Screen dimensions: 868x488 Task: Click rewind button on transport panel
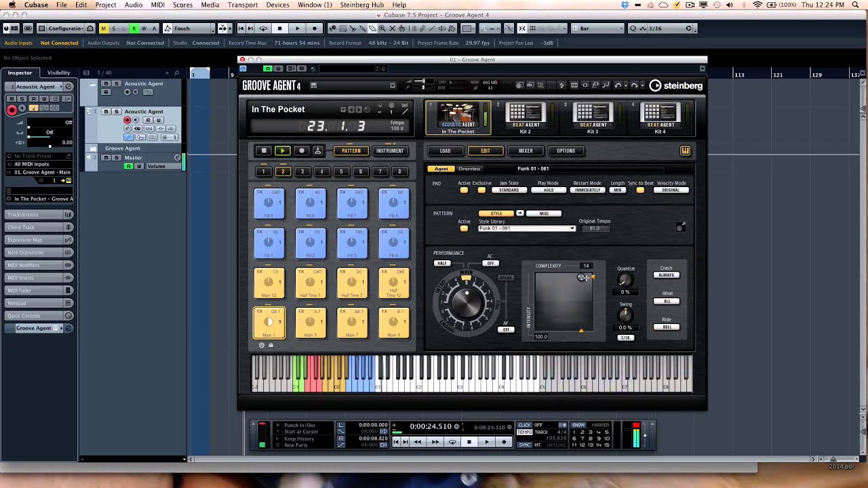[x=418, y=442]
